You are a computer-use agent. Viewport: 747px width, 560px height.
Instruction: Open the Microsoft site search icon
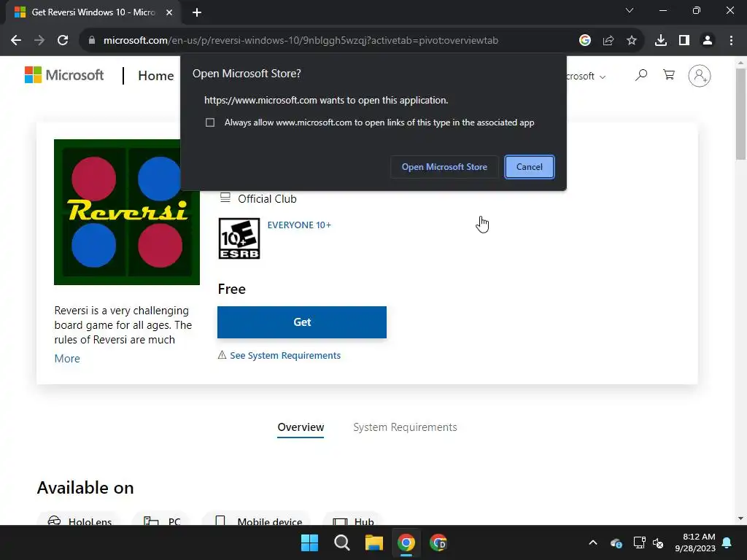(x=641, y=75)
